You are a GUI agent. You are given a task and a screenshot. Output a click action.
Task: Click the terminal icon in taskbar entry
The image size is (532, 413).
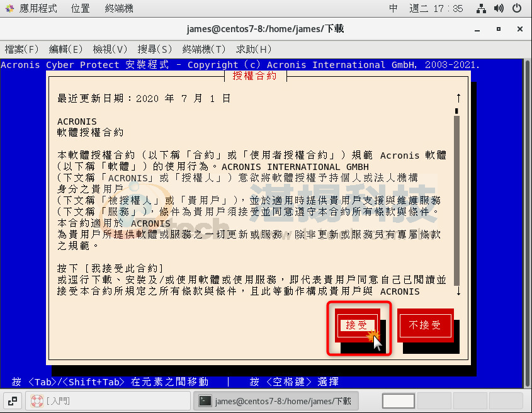205,401
